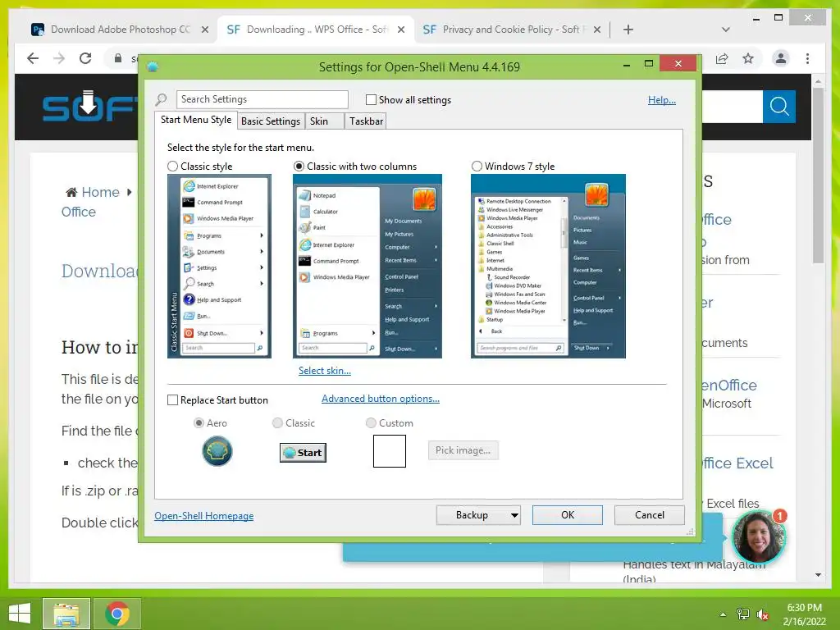Switch to the Privacy and Cookie Policy tab

point(510,30)
